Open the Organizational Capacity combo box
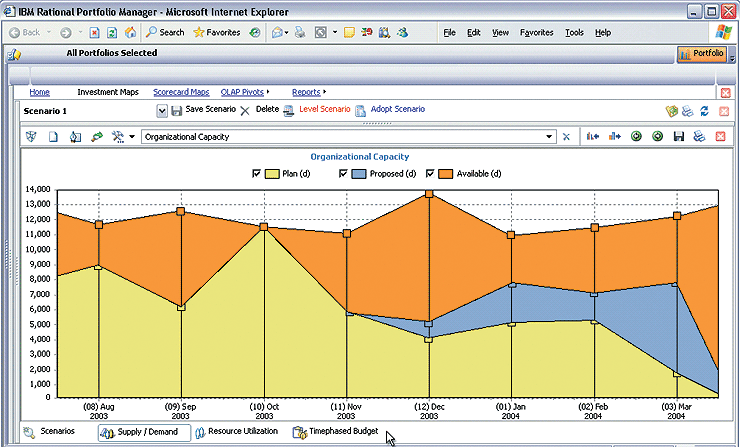Image resolution: width=740 pixels, height=447 pixels. click(x=349, y=137)
